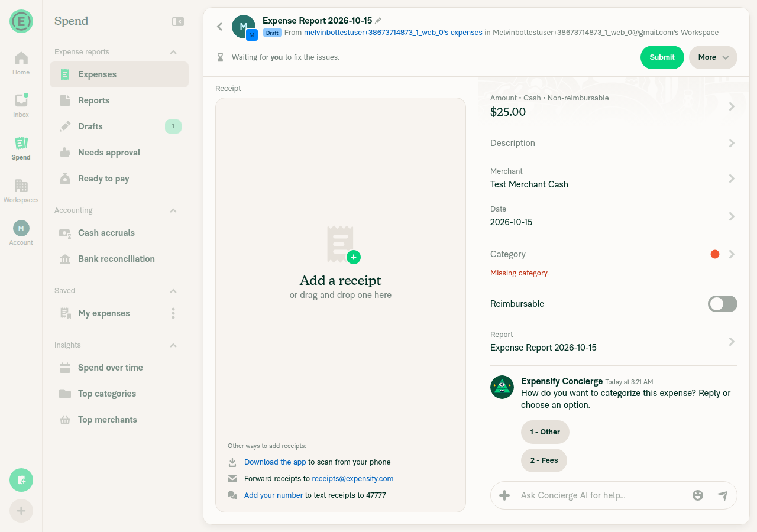Go back with the left arrow
757x532 pixels.
point(219,27)
